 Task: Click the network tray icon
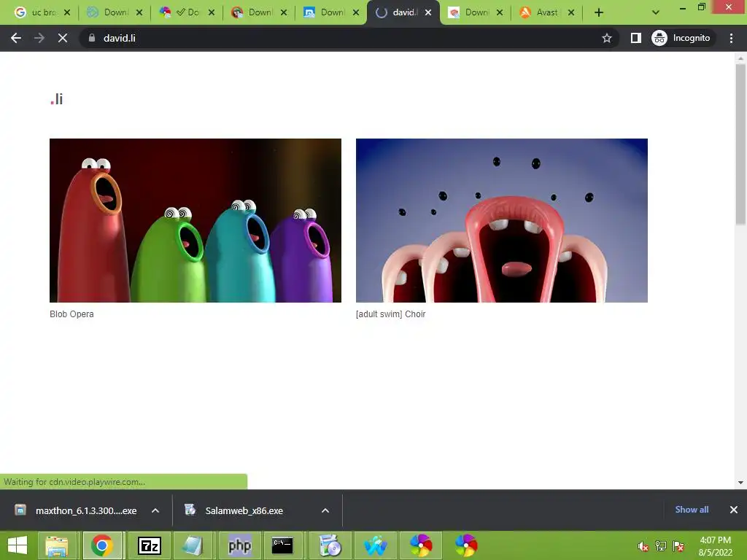(661, 546)
